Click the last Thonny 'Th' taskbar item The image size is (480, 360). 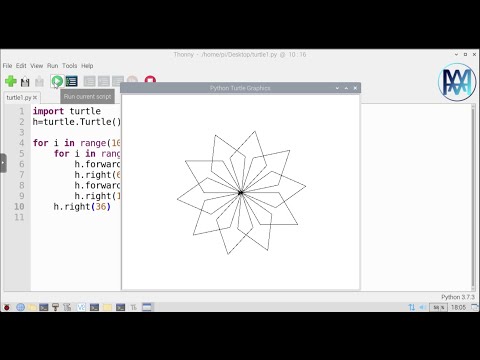[134, 307]
